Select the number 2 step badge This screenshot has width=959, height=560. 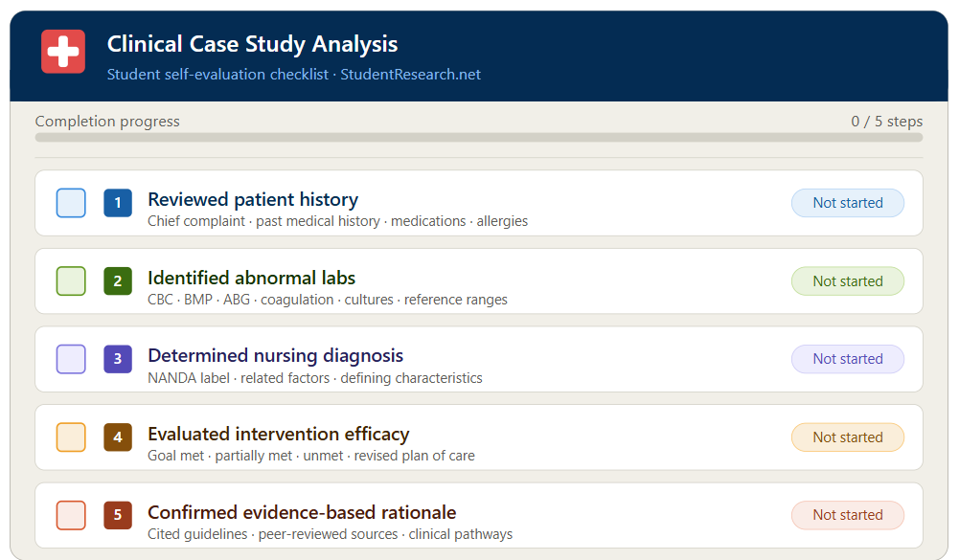point(117,281)
